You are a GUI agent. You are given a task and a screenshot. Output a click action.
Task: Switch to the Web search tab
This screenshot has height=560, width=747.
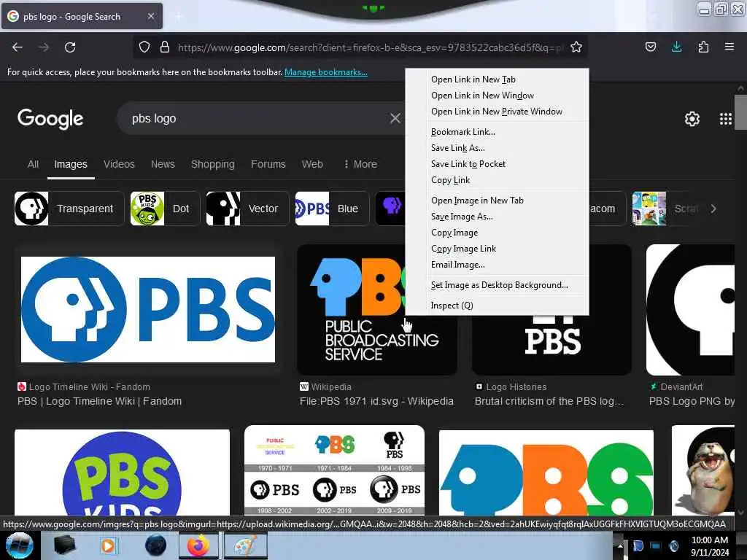312,164
